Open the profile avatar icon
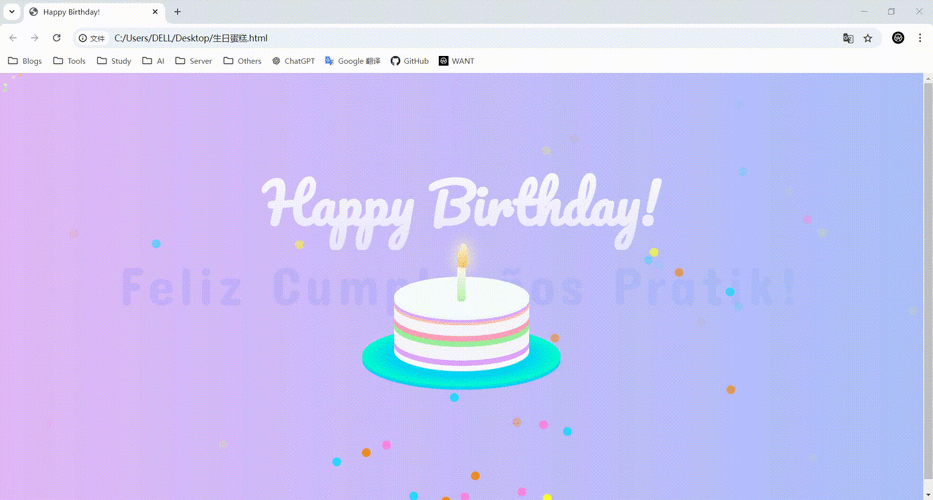 tap(898, 38)
